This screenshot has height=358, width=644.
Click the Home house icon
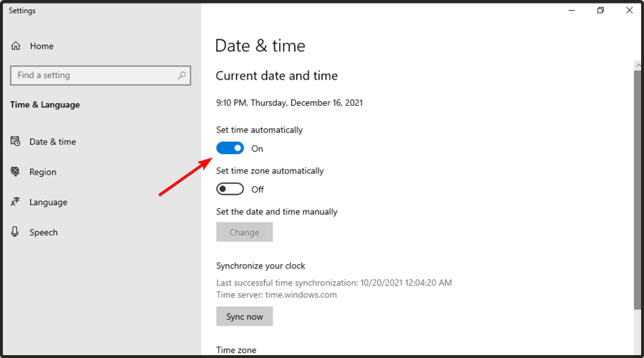[x=16, y=46]
